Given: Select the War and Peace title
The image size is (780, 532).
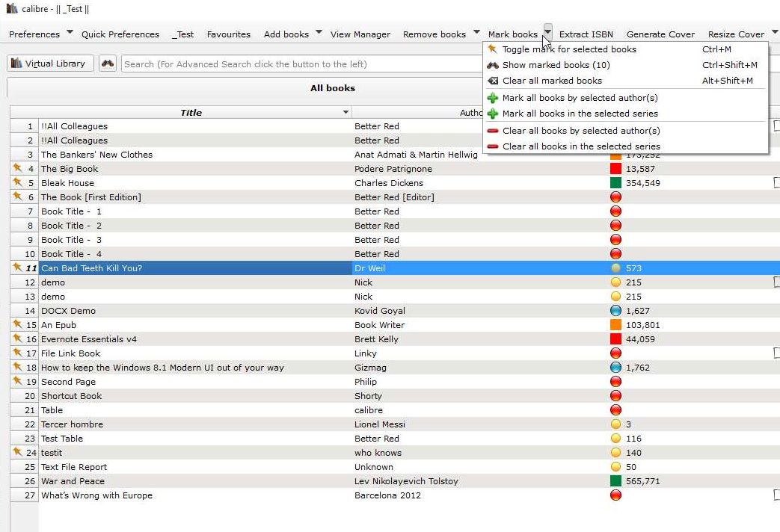Looking at the screenshot, I should [73, 481].
